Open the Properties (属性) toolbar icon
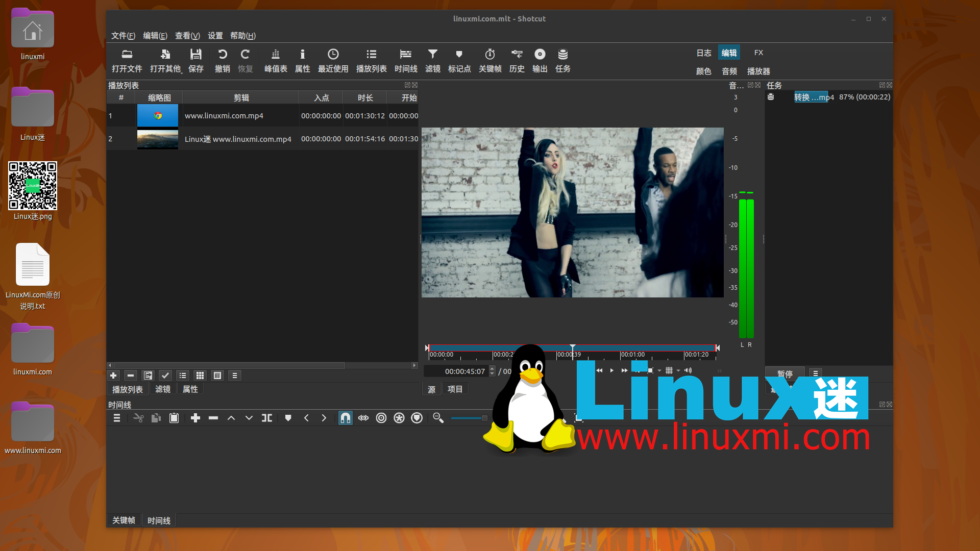 [303, 61]
